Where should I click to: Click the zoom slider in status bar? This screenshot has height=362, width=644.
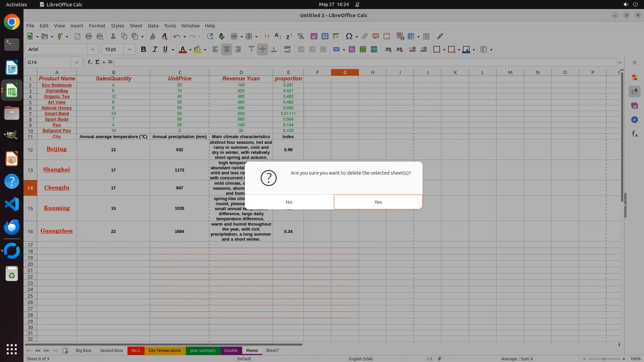(x=604, y=359)
